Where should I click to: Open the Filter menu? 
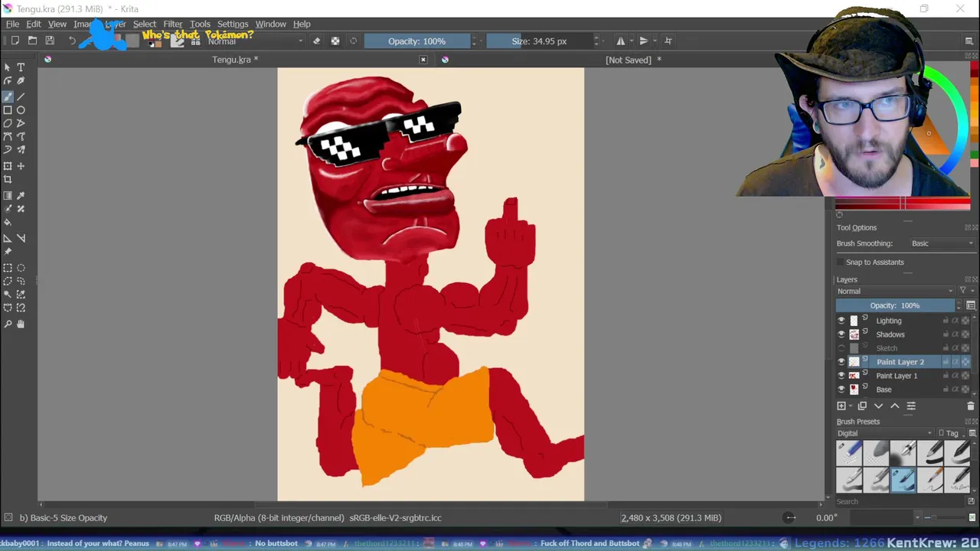tap(173, 24)
